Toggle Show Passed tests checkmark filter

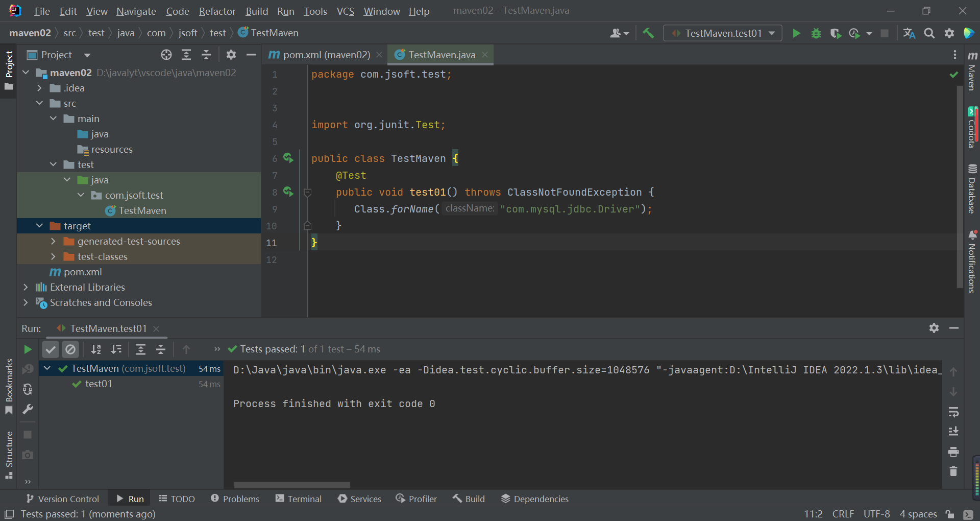click(x=51, y=349)
